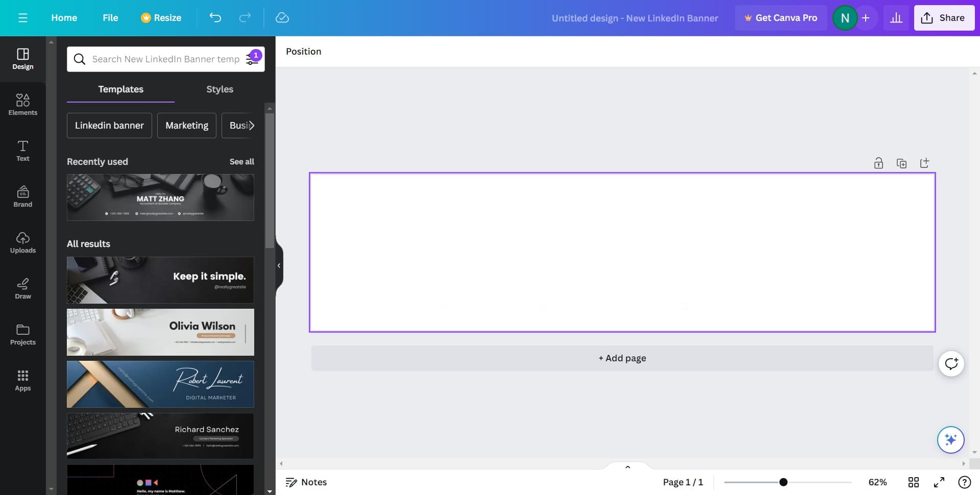Open the File menu
This screenshot has width=980, height=495.
tap(110, 18)
